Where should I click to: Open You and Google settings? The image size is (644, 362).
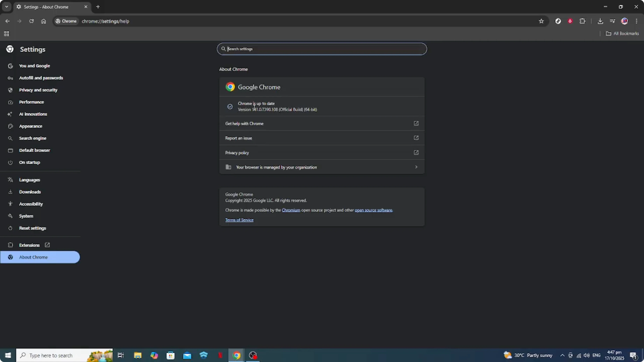34,66
